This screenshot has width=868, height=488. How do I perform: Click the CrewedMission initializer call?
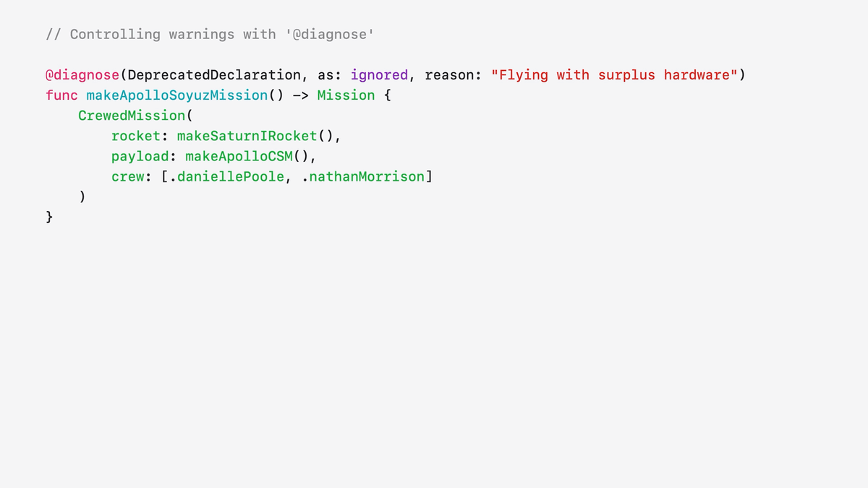point(132,116)
